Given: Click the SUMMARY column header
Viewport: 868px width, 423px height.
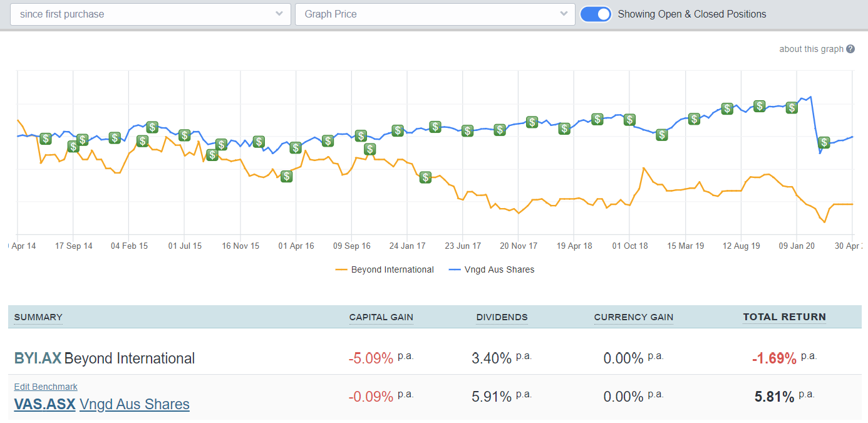Looking at the screenshot, I should (x=38, y=317).
